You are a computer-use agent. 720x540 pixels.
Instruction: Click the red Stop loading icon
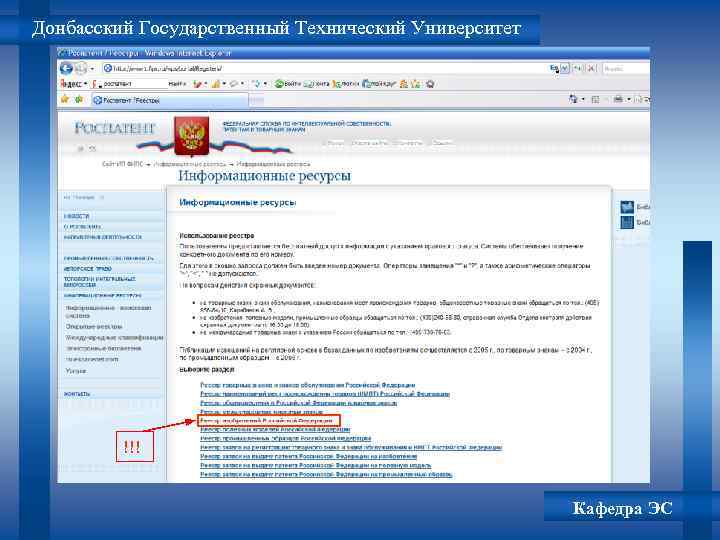click(591, 68)
